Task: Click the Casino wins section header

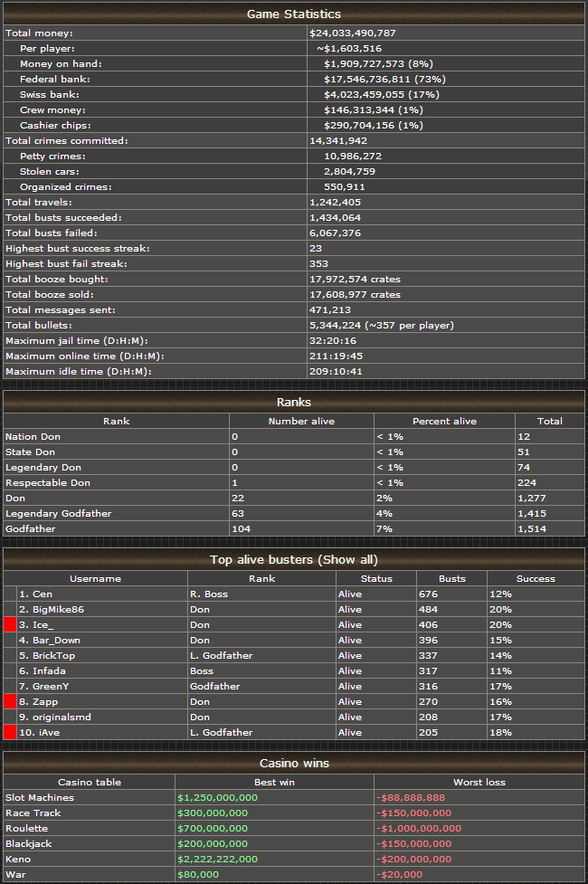Action: (294, 763)
